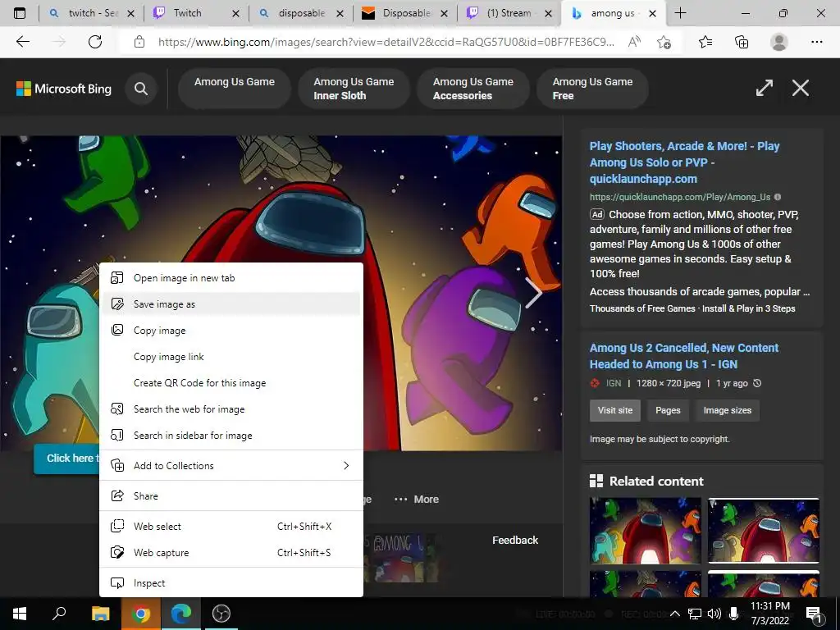Screen dimensions: 840x630
Task: Select Search the web for image
Action: pos(231,409)
